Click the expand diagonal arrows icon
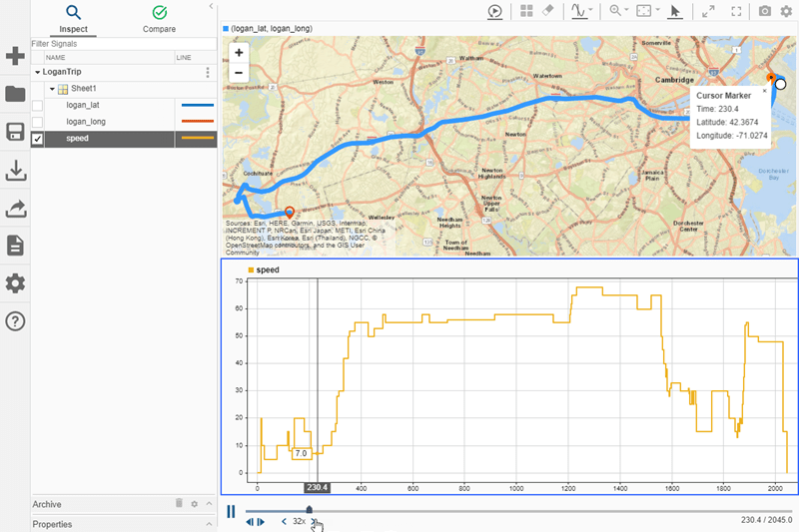Image resolution: width=799 pixels, height=532 pixels. (x=708, y=11)
